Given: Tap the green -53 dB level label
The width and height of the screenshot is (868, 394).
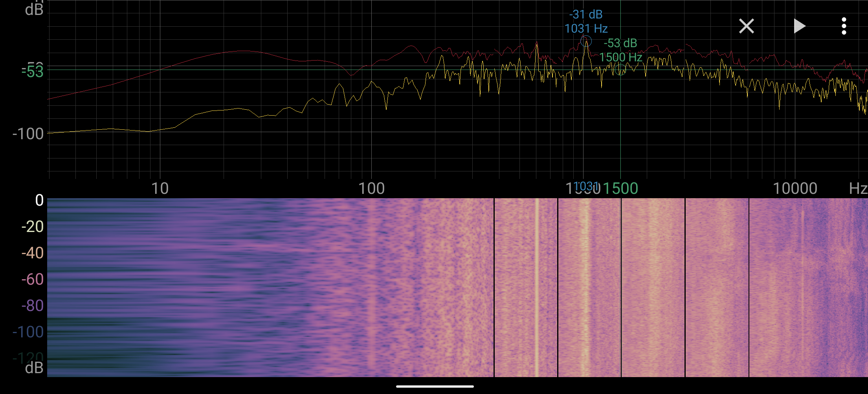Looking at the screenshot, I should pos(33,72).
